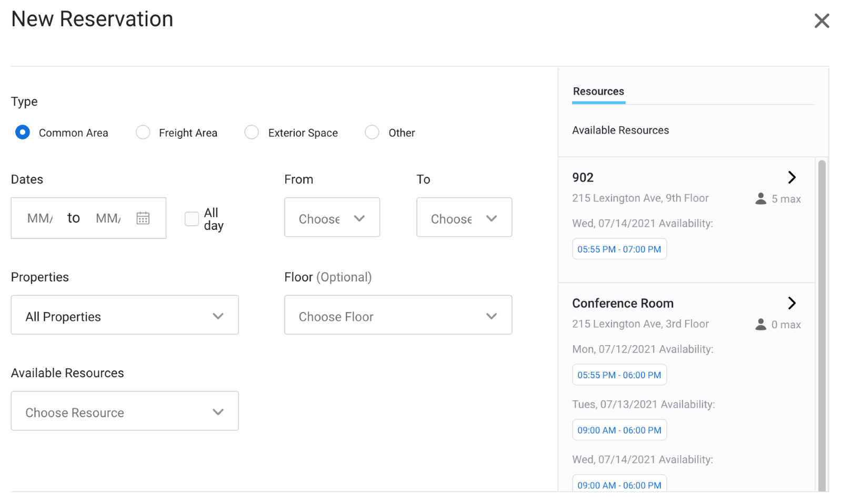Expand the All Properties dropdown
Screen dimensions: 842x504
[x=125, y=315]
